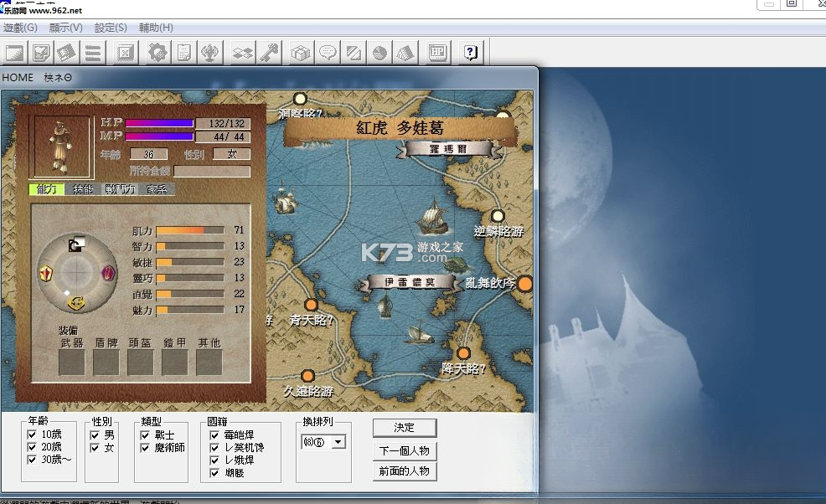826x504 pixels.
Task: Click the notepad page toolbar icon
Action: click(183, 53)
